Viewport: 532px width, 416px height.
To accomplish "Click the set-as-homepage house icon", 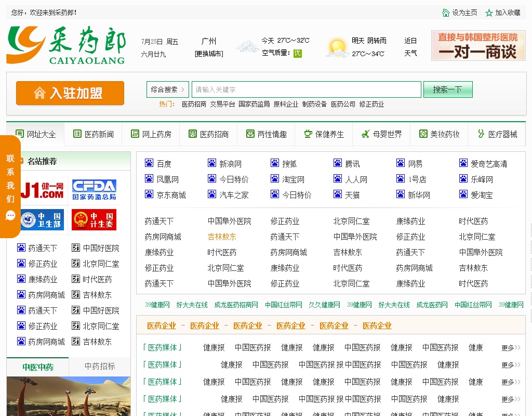I will (446, 12).
